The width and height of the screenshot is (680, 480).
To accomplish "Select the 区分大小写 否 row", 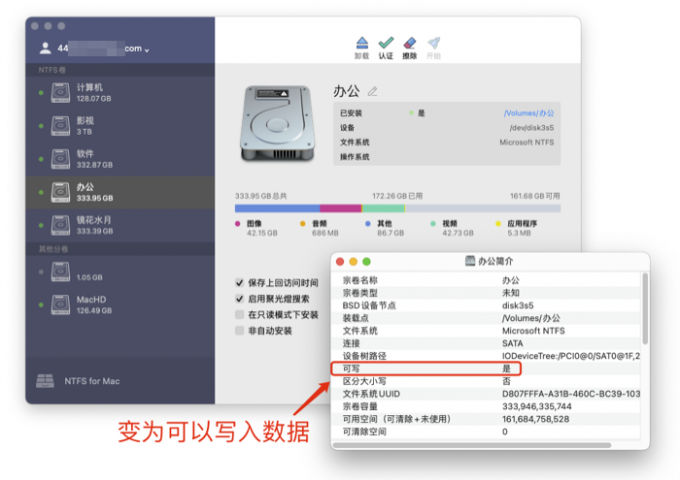I will pyautogui.click(x=487, y=381).
